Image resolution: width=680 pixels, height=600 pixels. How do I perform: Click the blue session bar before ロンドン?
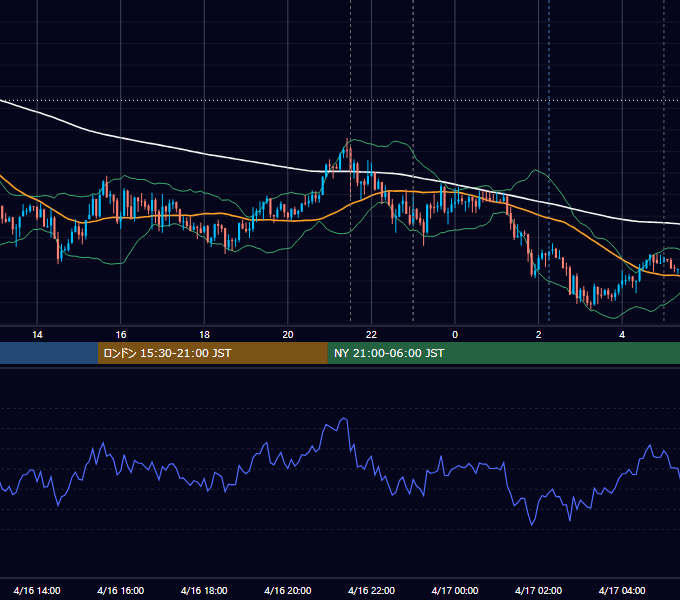tap(49, 353)
